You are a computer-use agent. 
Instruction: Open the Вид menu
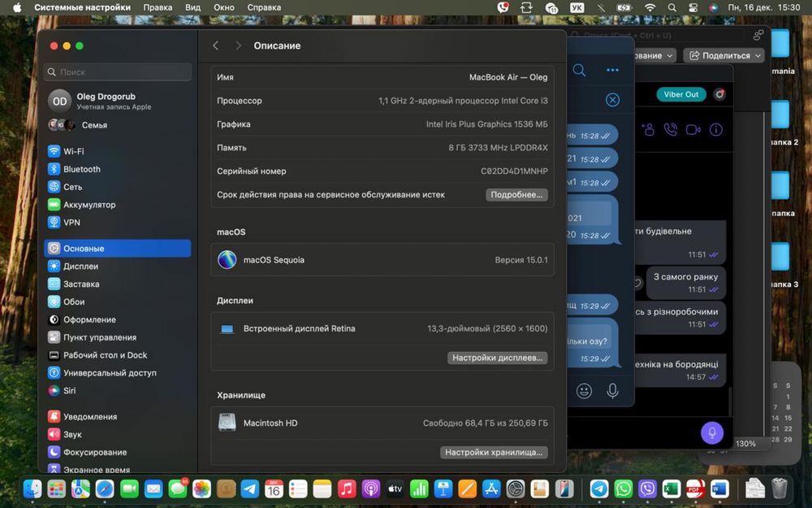[192, 7]
